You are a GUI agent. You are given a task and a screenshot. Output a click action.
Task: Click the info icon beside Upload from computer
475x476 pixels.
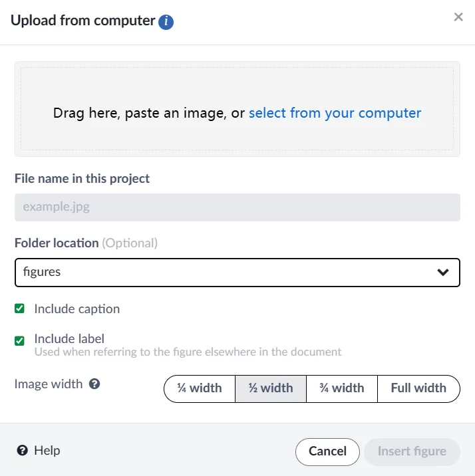pyautogui.click(x=166, y=22)
